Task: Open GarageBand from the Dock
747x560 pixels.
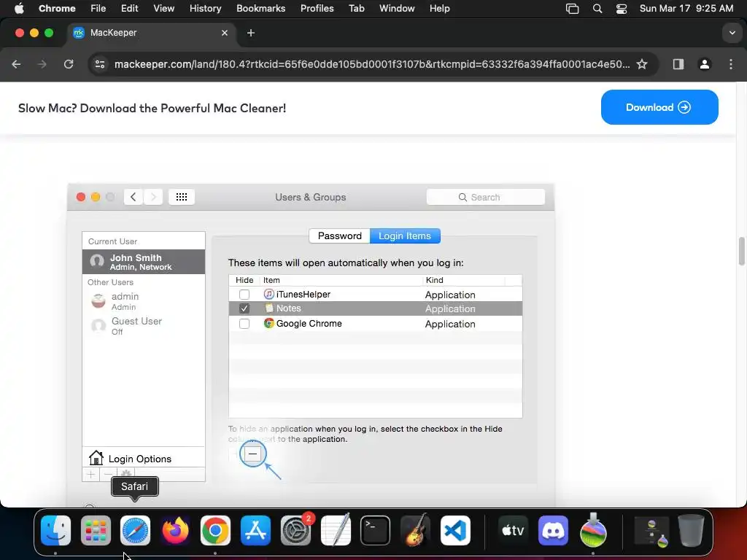Action: click(x=415, y=530)
